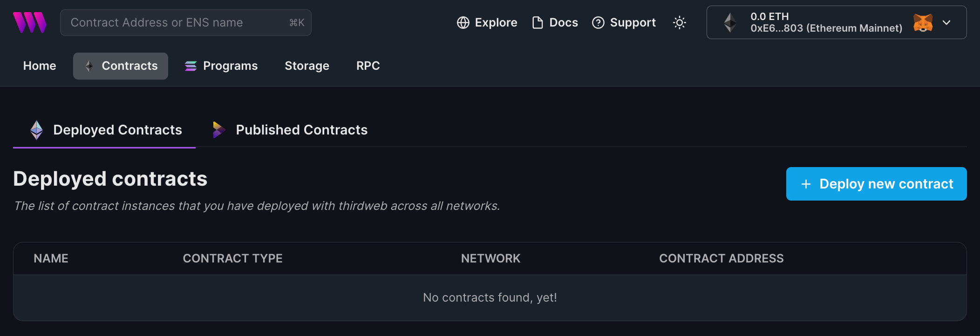The image size is (980, 336).
Task: Select the Contracts navigation item
Action: (129, 66)
